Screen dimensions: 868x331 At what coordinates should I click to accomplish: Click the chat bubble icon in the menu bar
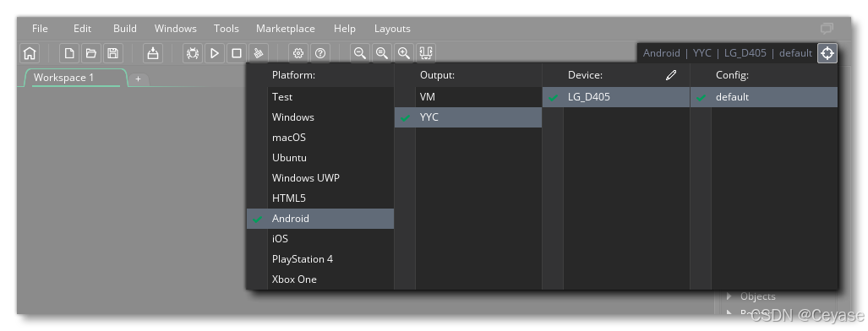(x=827, y=28)
